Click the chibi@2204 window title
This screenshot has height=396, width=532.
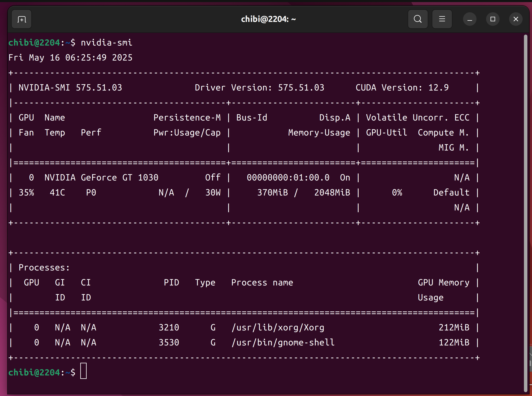pyautogui.click(x=268, y=19)
